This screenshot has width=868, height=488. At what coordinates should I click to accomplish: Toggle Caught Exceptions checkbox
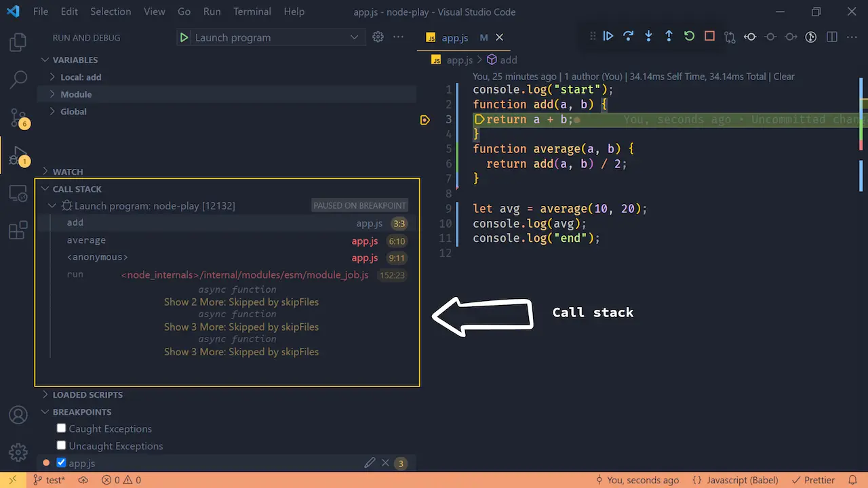pyautogui.click(x=61, y=428)
